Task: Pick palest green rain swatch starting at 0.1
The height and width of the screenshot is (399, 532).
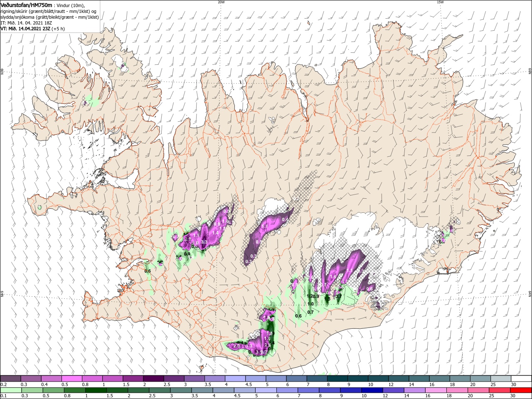Action: pos(11,390)
